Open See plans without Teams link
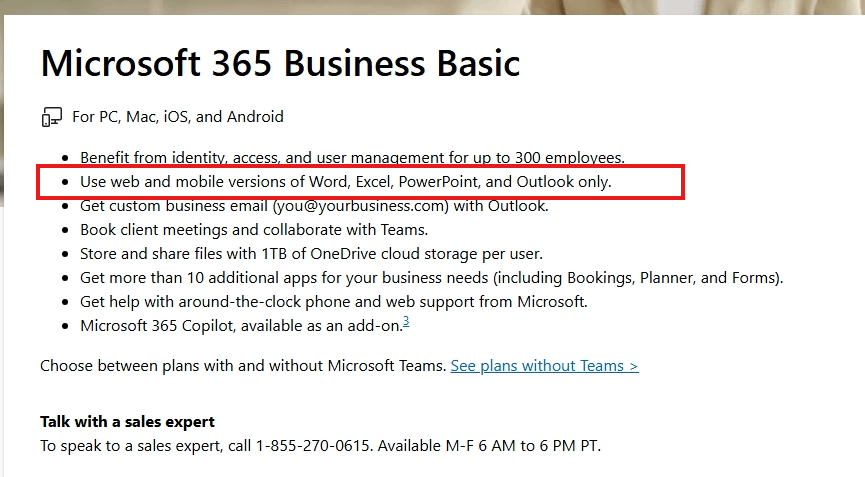Image resolution: width=865 pixels, height=477 pixels. pyautogui.click(x=544, y=366)
